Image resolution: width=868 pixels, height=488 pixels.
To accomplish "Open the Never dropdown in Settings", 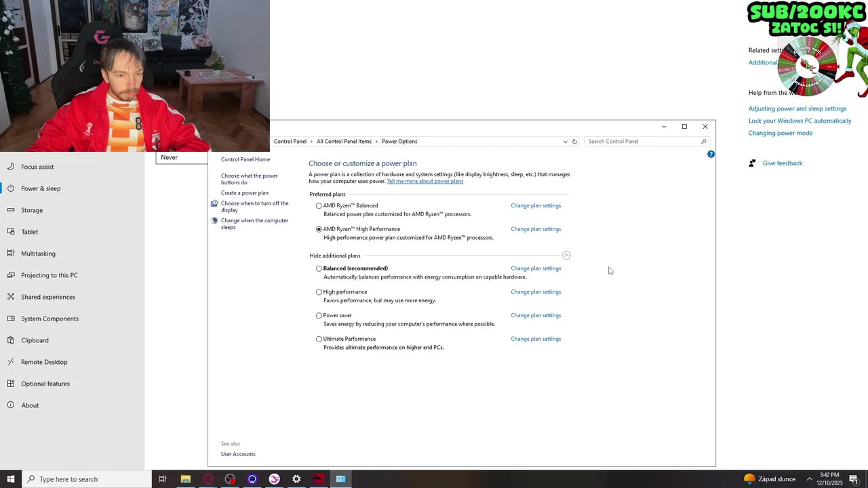I will point(182,157).
